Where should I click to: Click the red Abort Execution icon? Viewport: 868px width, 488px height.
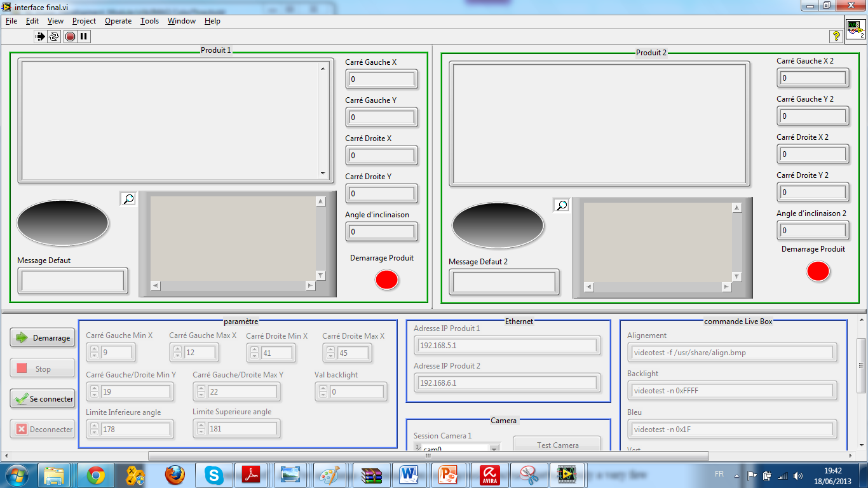[x=70, y=37]
